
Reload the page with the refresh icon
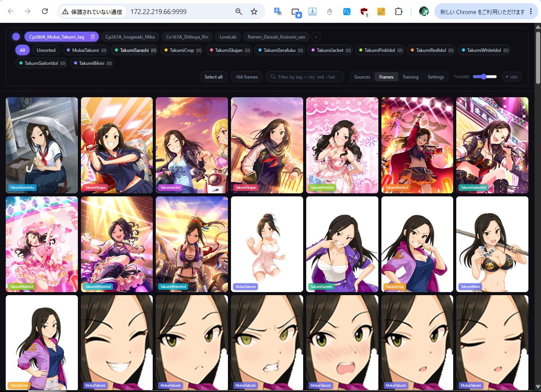pos(45,11)
